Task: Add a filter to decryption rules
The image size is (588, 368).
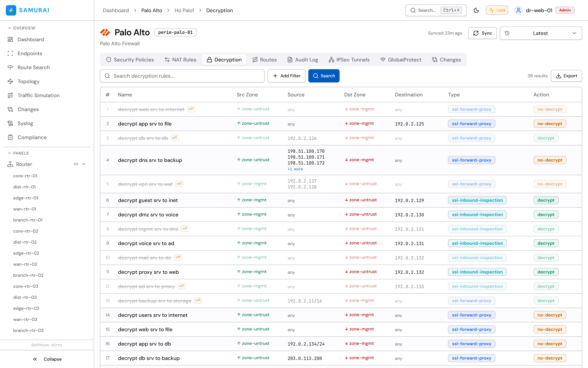Action: point(286,76)
